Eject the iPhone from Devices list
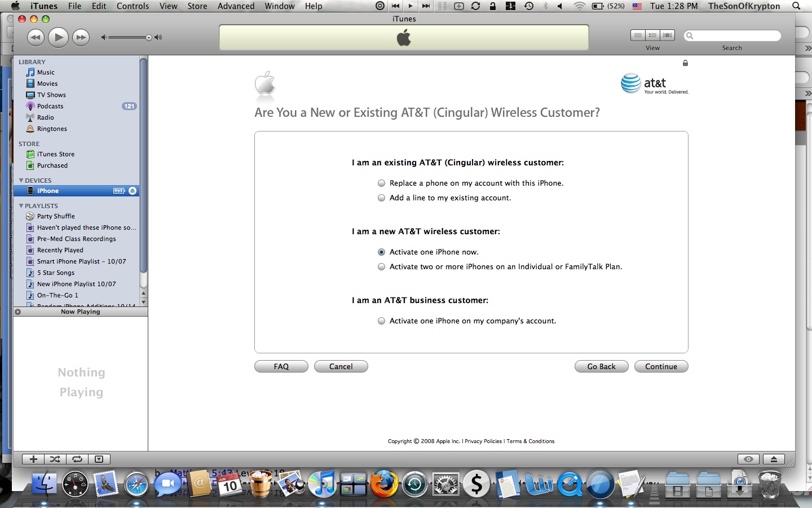This screenshot has height=508, width=812. point(133,191)
